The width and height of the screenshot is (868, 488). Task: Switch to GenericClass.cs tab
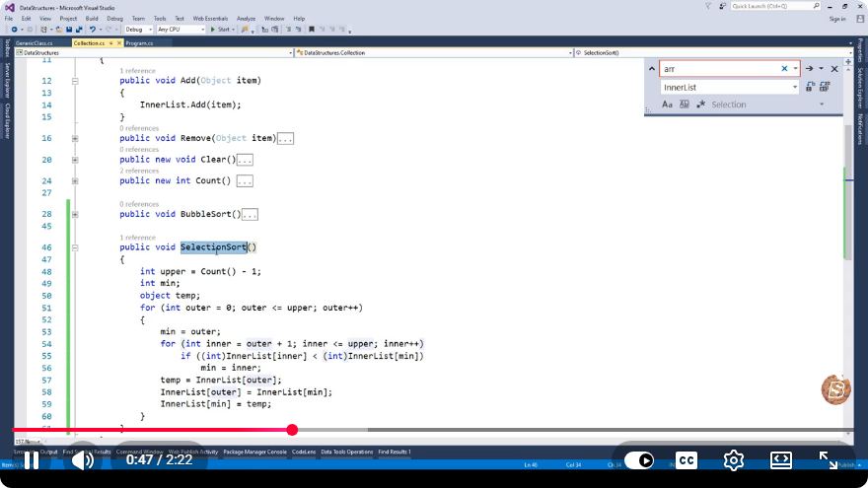tap(35, 43)
